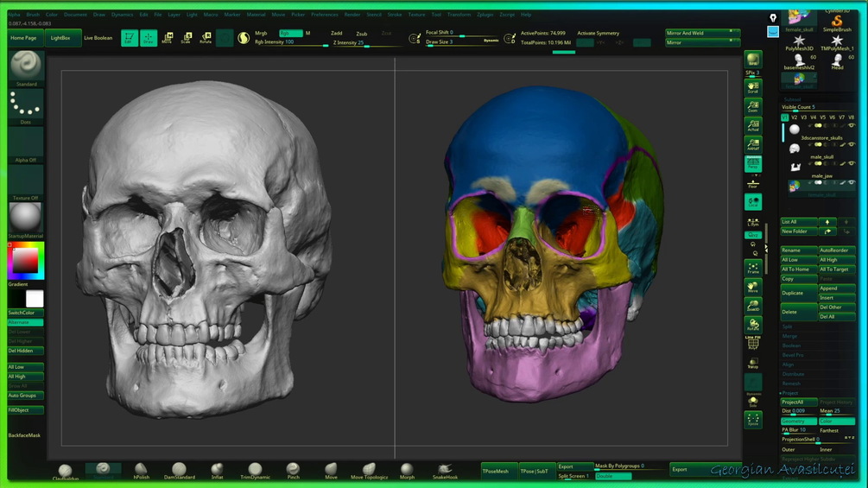Click the Actual size button

[x=753, y=125]
